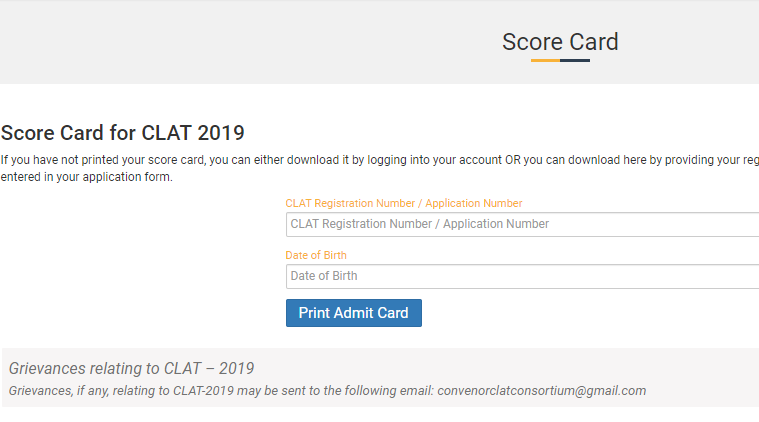Click the orange underline segment below Score Card

coord(545,61)
